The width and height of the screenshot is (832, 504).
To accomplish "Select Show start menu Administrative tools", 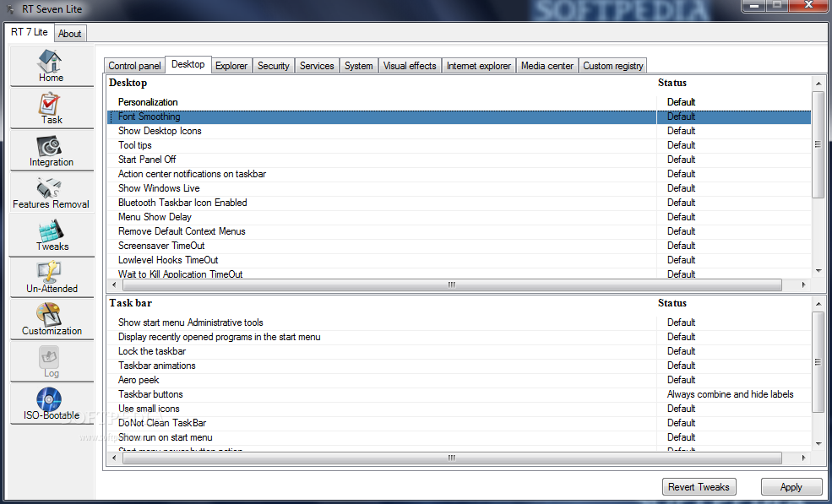I will coord(460,322).
